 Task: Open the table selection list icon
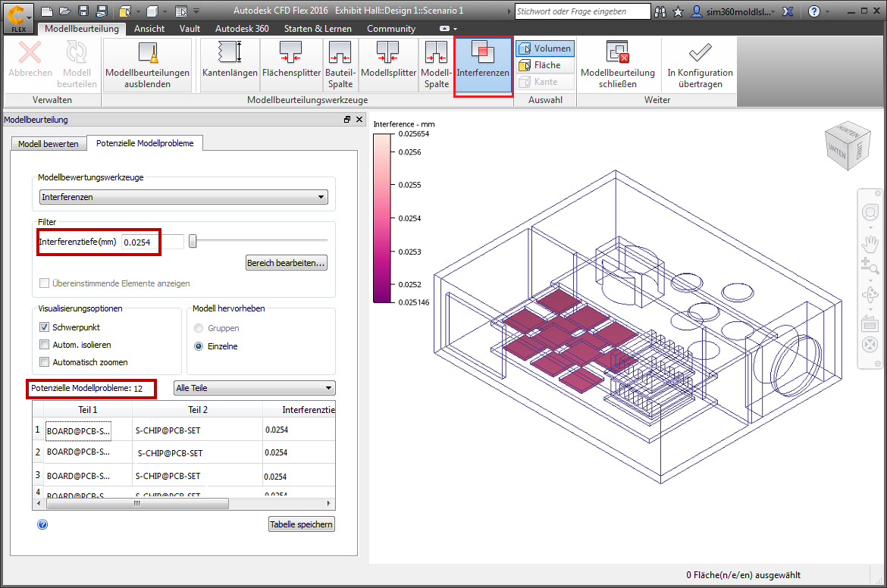[x=181, y=11]
